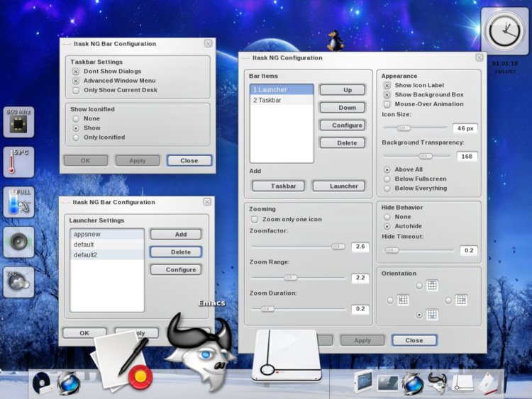Select None under Hide Behavior
This screenshot has height=399, width=532.
pyautogui.click(x=387, y=217)
